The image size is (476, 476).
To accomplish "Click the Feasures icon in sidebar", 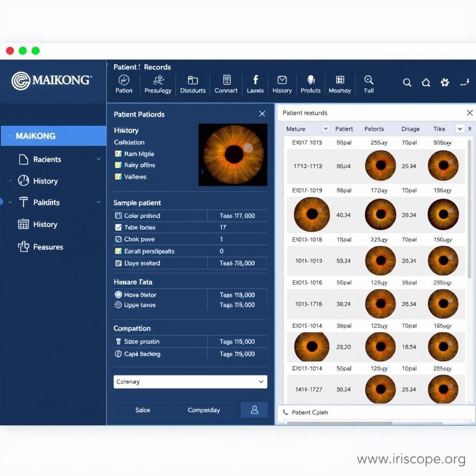I will [x=23, y=246].
